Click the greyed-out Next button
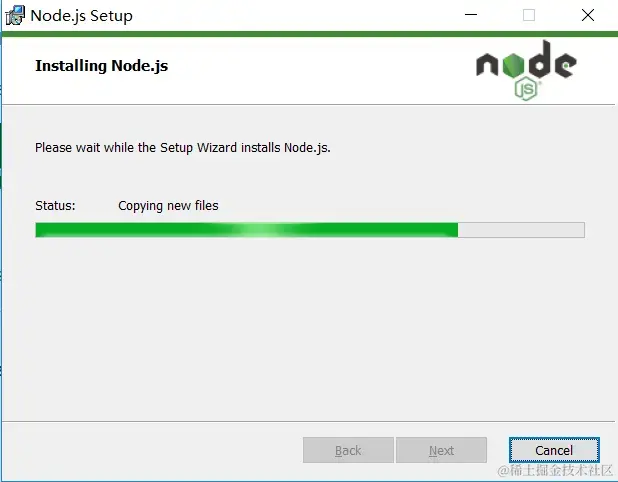The width and height of the screenshot is (618, 482). coord(441,450)
